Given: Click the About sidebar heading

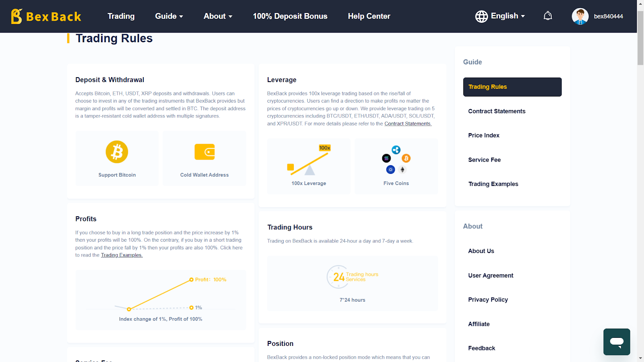Looking at the screenshot, I should pos(473,226).
